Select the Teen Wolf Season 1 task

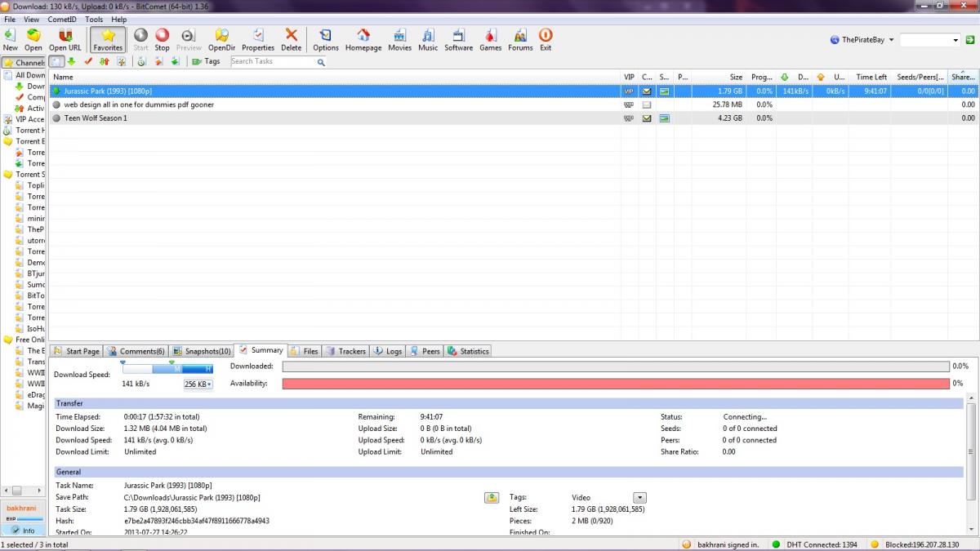pos(514,118)
